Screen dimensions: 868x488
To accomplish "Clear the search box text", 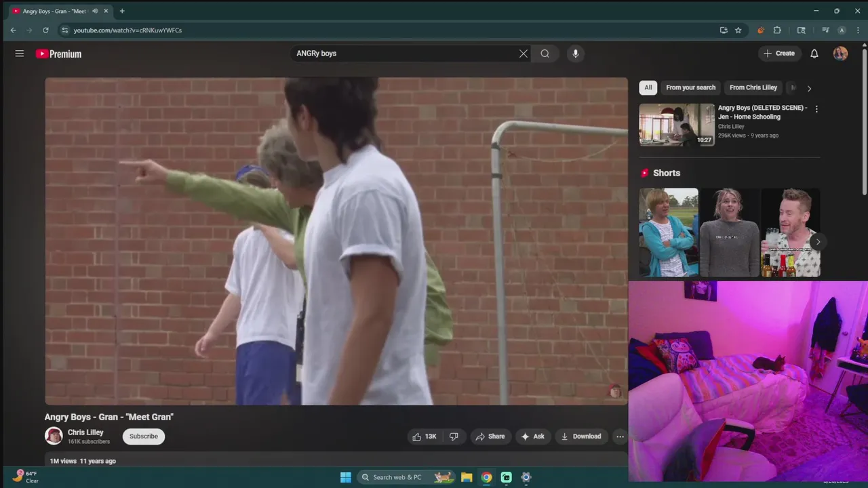I will click(x=523, y=54).
